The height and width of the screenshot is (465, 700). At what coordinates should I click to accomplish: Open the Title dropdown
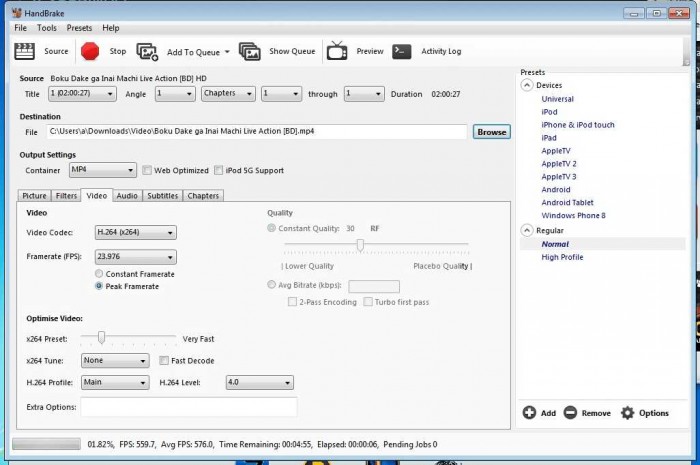tap(83, 94)
